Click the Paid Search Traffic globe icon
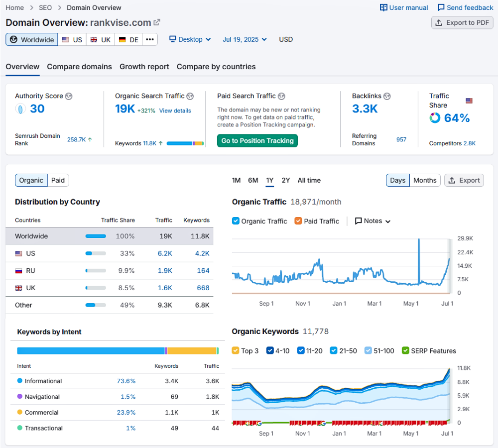Viewport: 498px width, 448px height. coord(281,96)
